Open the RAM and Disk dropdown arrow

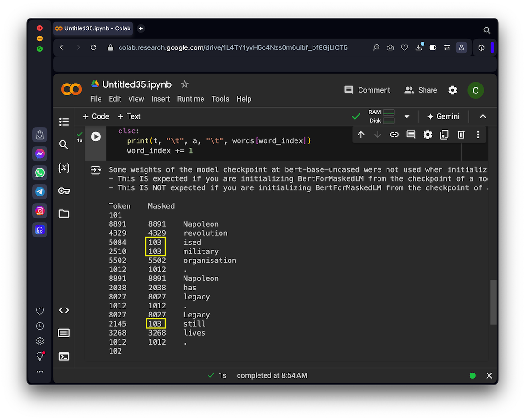tap(406, 116)
